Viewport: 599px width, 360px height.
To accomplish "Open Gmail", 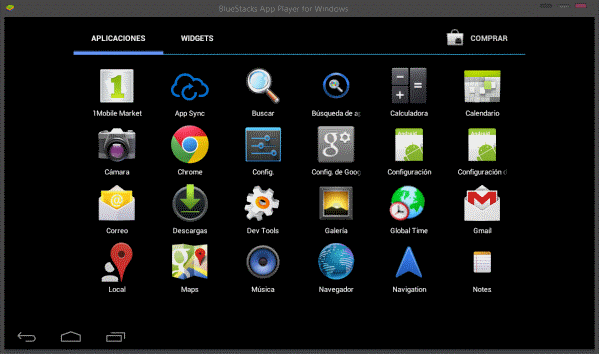I will point(482,203).
